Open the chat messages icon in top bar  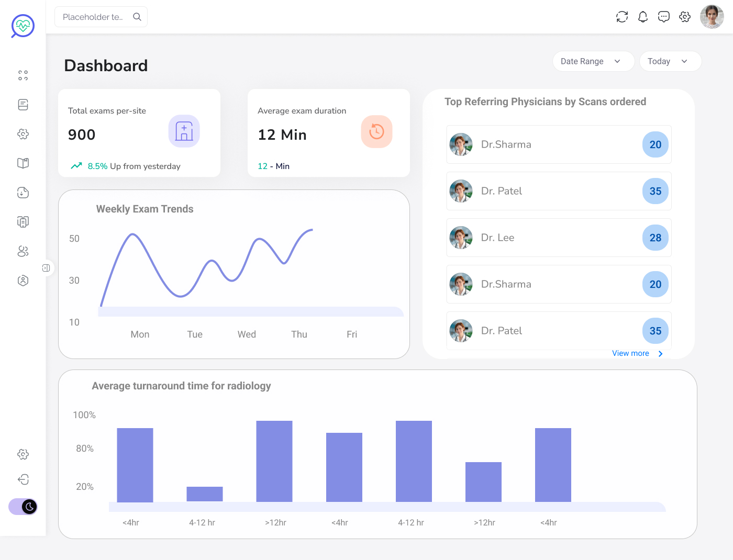point(664,17)
